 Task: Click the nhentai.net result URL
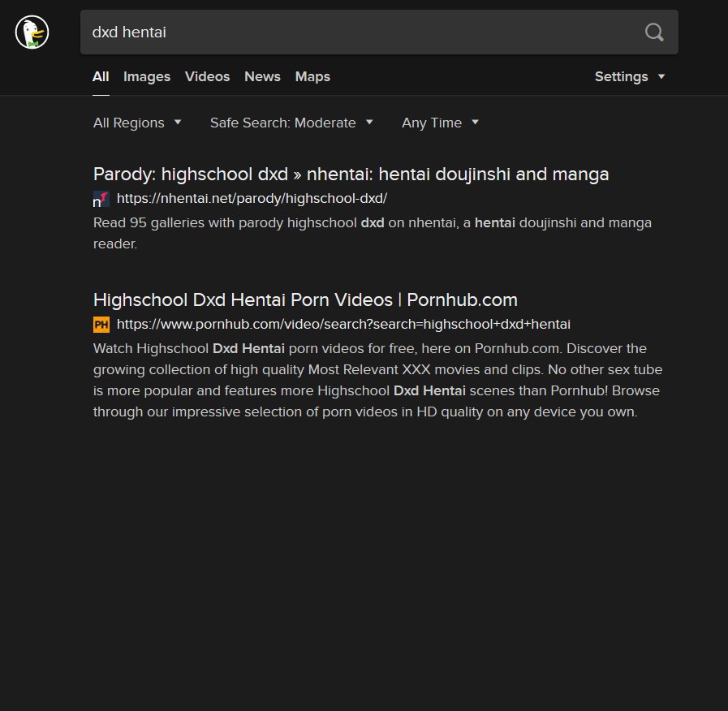pyautogui.click(x=252, y=198)
